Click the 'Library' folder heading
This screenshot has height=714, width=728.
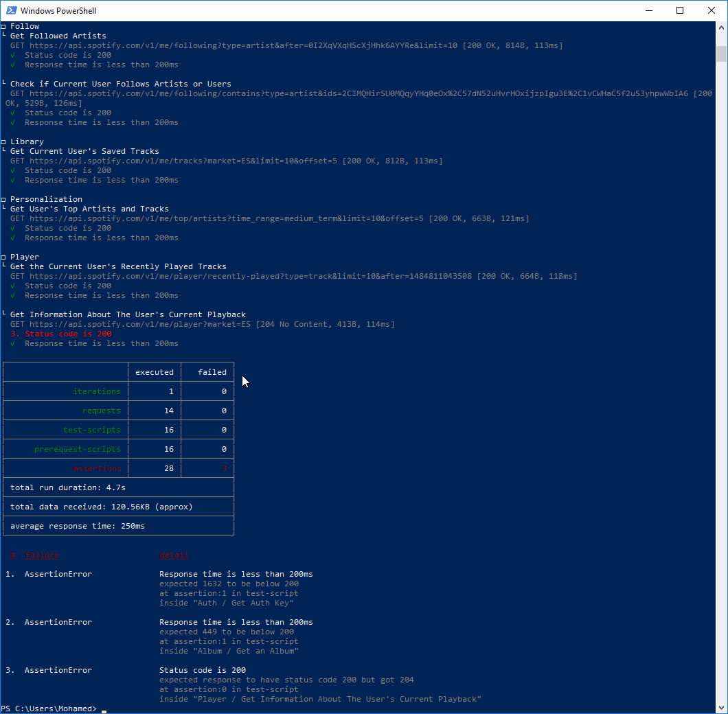[x=27, y=141]
